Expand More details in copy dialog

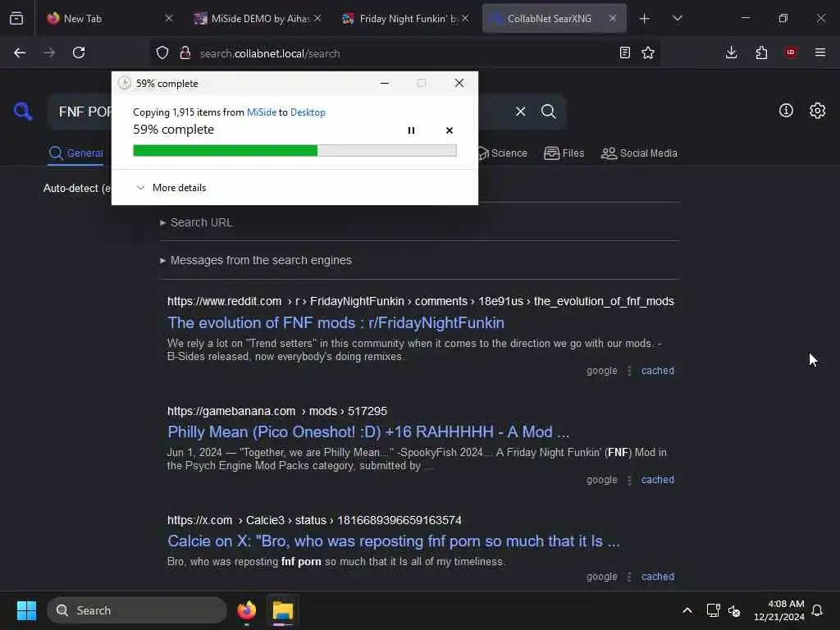click(171, 188)
